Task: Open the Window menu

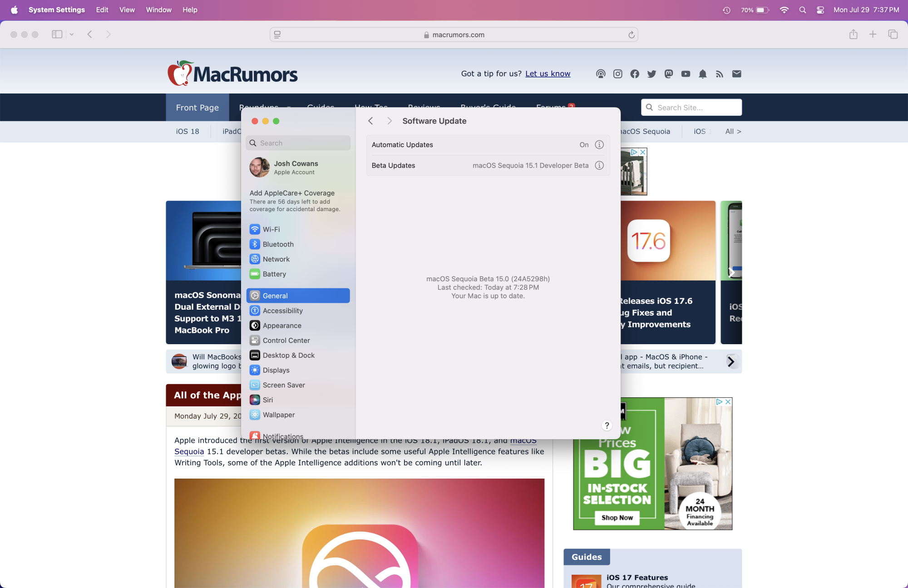Action: pos(158,10)
